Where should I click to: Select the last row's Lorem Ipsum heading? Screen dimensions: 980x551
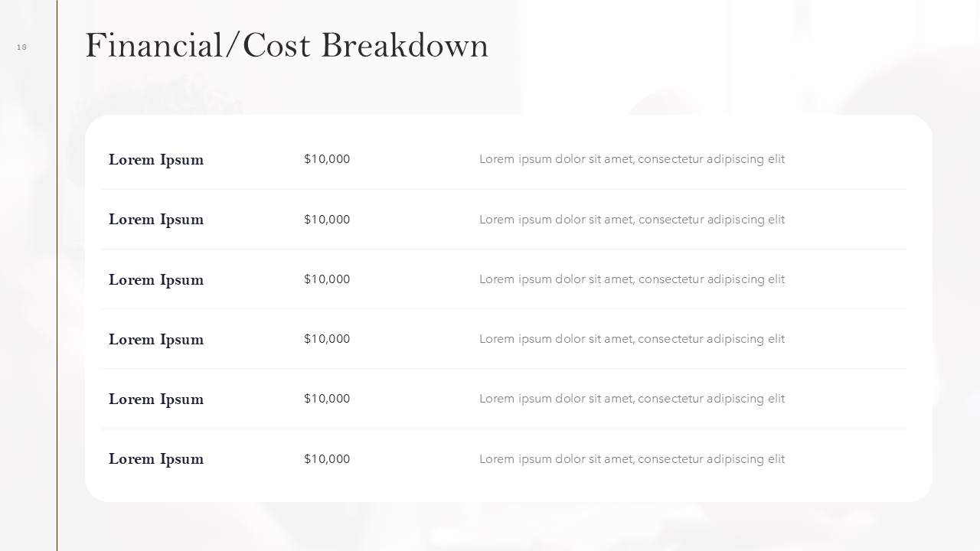point(156,459)
